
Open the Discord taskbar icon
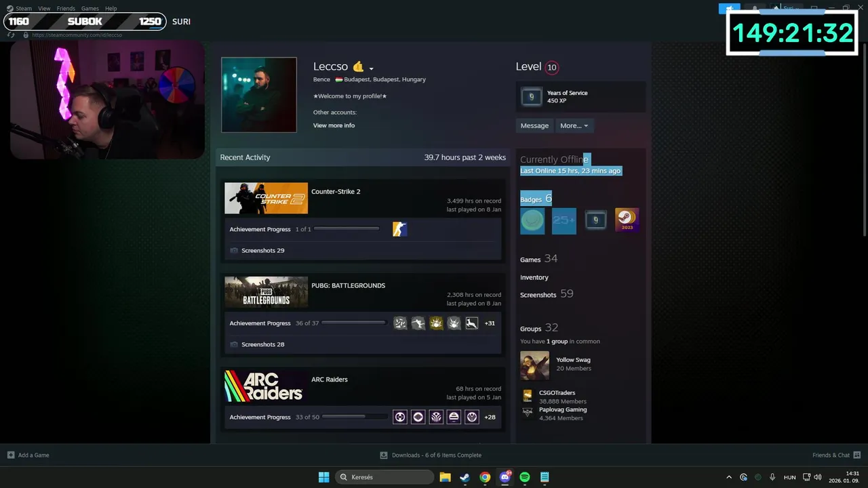pos(505,477)
